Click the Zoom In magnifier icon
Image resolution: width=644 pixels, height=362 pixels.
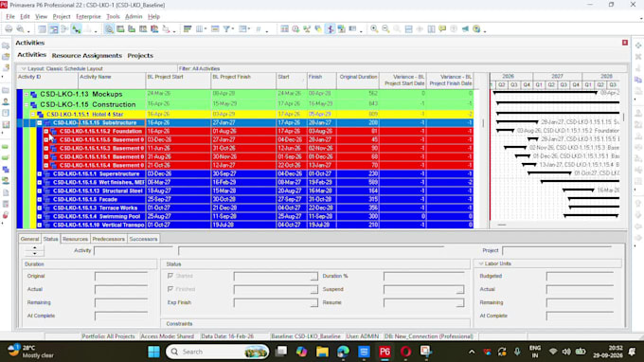point(374,28)
